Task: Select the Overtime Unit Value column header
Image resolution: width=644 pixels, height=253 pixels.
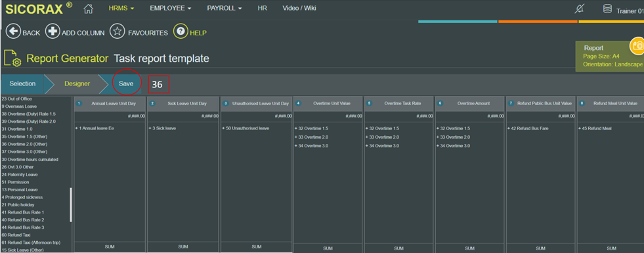Action: [x=328, y=104]
